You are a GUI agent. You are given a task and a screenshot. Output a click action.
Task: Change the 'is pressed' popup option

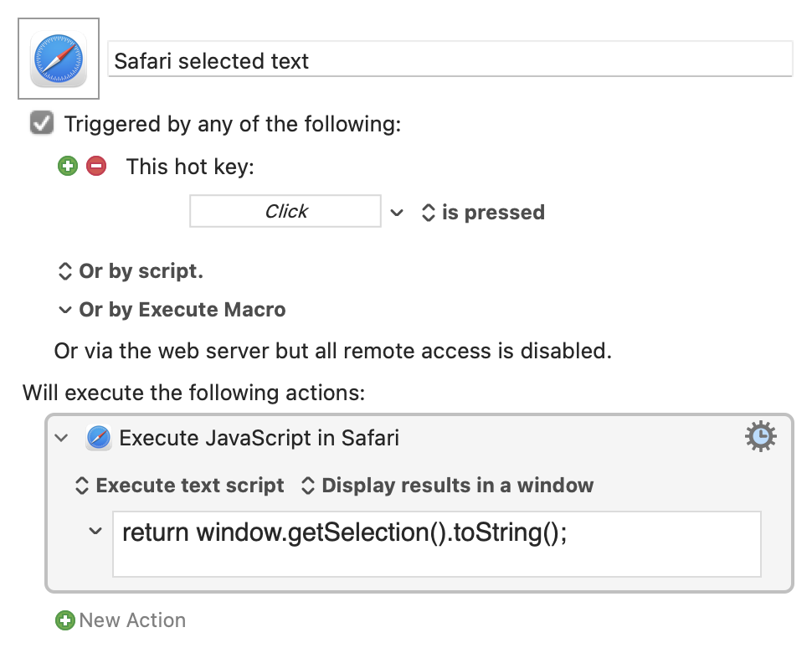[483, 213]
